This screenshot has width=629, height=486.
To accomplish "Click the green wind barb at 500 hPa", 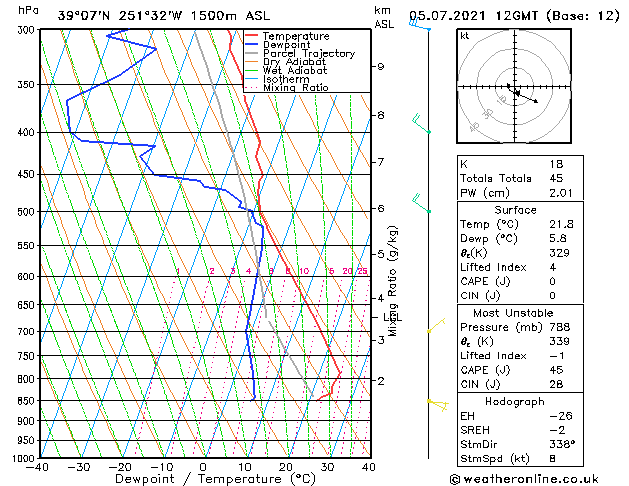I will click(421, 203).
